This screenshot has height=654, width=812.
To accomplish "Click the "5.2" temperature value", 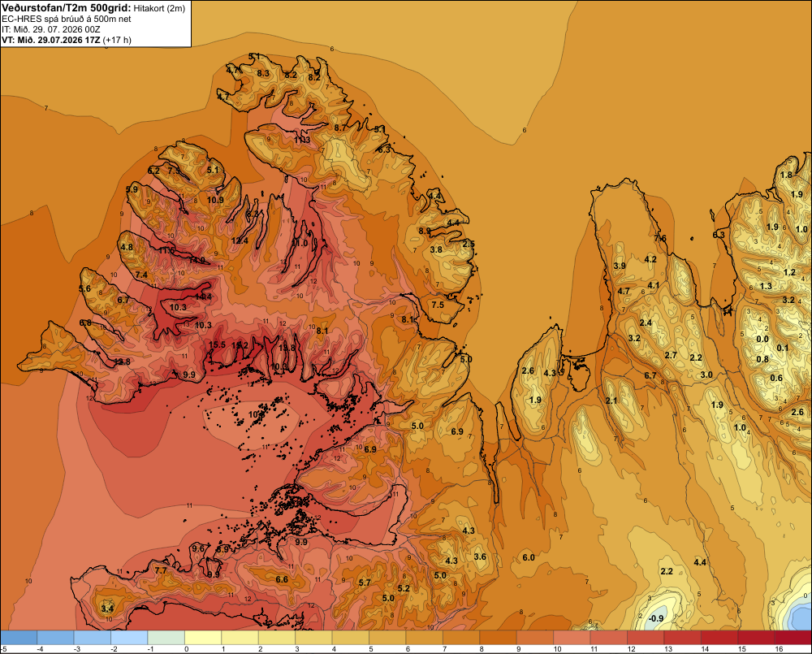I will click(404, 588).
